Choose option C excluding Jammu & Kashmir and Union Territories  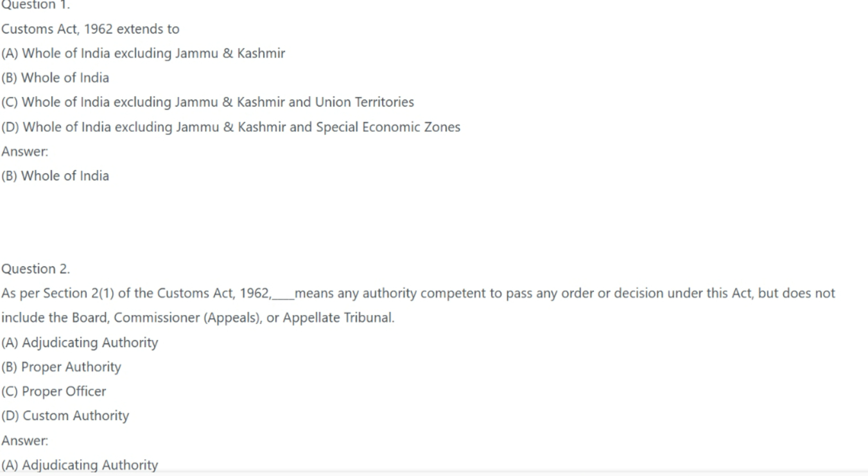click(x=208, y=102)
